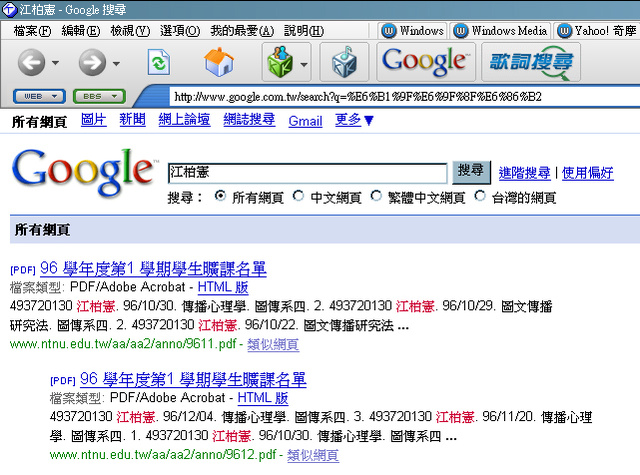Click the Refresh page icon
640x475 pixels.
coord(158,62)
